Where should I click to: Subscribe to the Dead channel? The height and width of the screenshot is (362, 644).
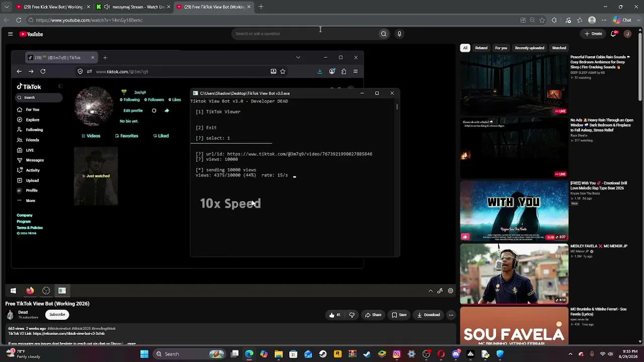pyautogui.click(x=57, y=315)
